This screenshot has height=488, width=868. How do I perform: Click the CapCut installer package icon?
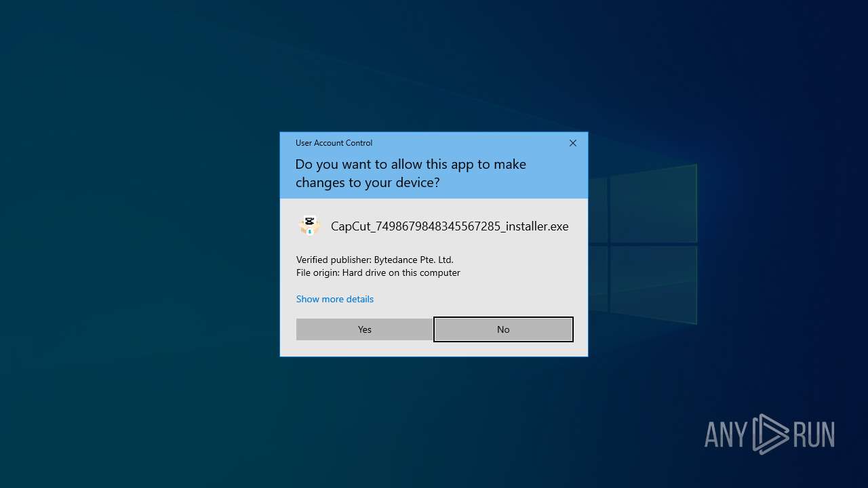pos(309,226)
